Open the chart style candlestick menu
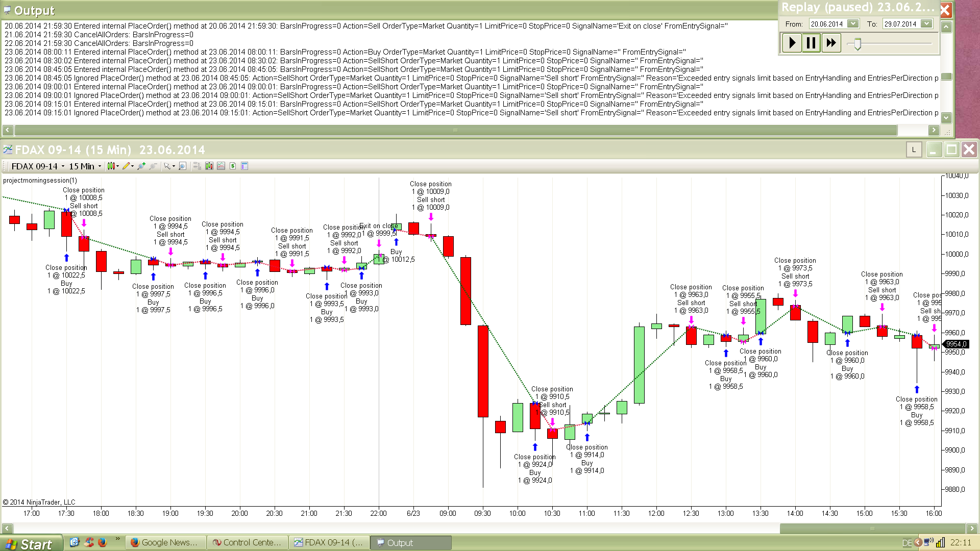 112,166
